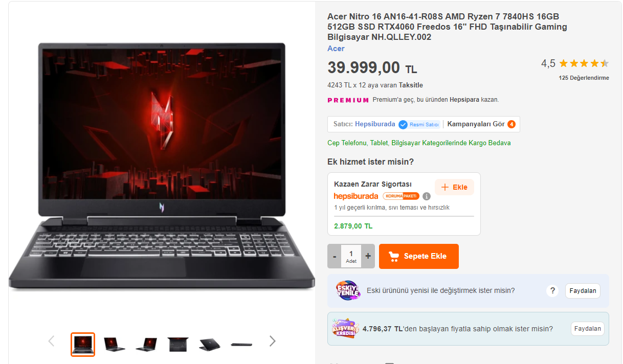Click the blue verified seller checkmark
The height and width of the screenshot is (364, 623).
(x=403, y=124)
